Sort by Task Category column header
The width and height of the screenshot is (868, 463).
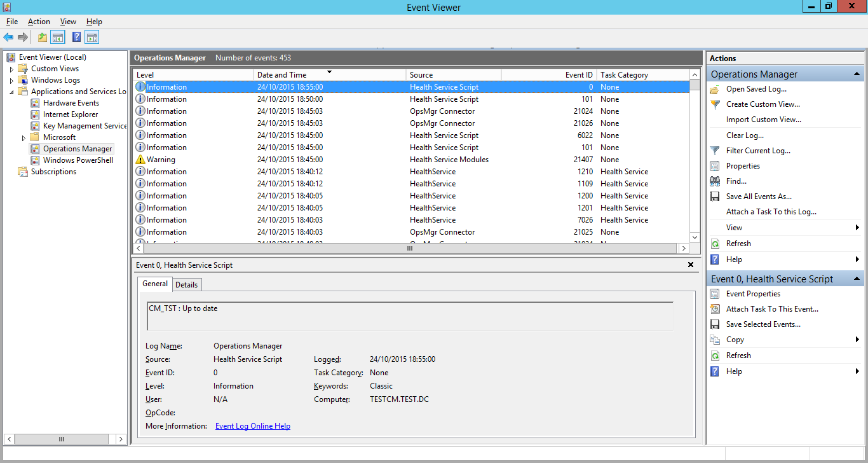[x=643, y=75]
